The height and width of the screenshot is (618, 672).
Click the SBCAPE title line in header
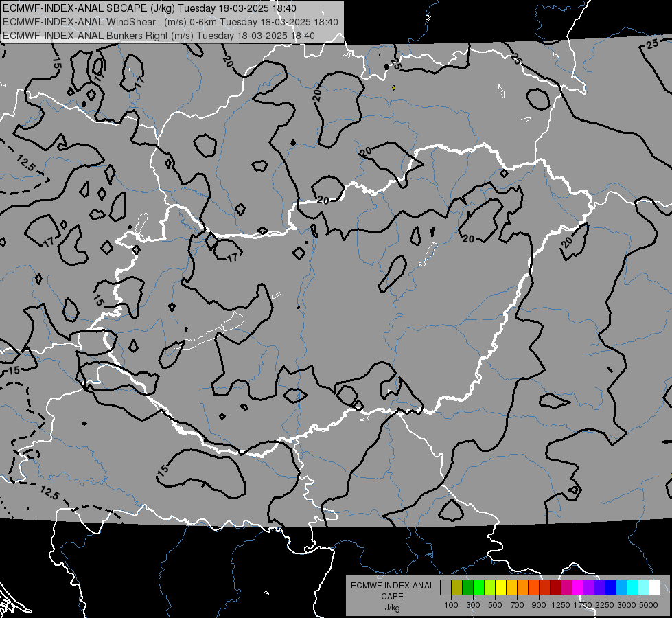pos(149,8)
